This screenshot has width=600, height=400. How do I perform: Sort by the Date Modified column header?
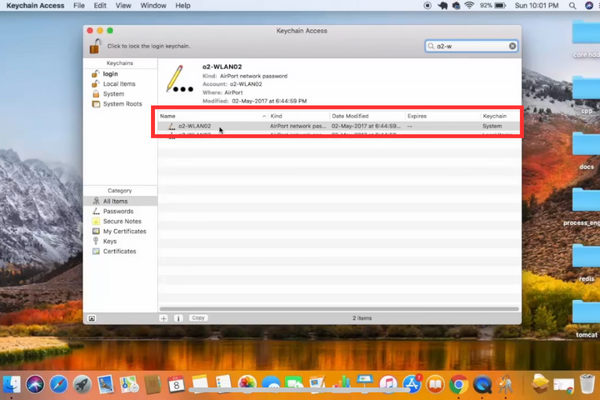coord(367,116)
